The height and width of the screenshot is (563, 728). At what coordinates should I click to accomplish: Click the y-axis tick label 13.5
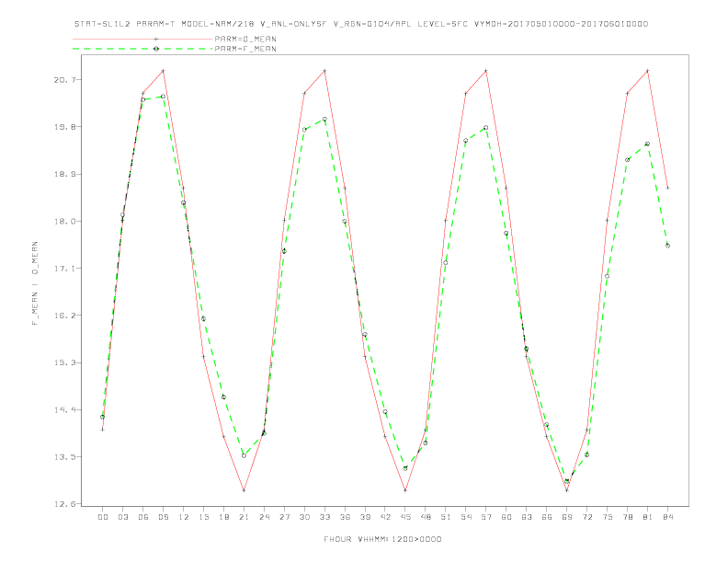(64, 457)
